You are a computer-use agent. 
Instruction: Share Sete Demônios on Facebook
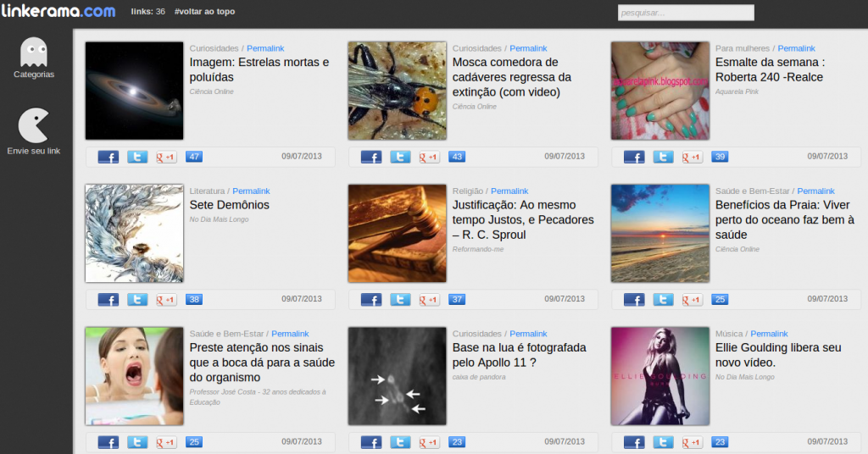coord(108,300)
